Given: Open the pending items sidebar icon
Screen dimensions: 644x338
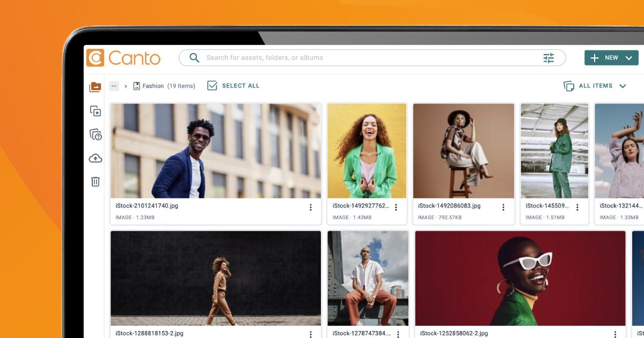Looking at the screenshot, I should pyautogui.click(x=96, y=135).
